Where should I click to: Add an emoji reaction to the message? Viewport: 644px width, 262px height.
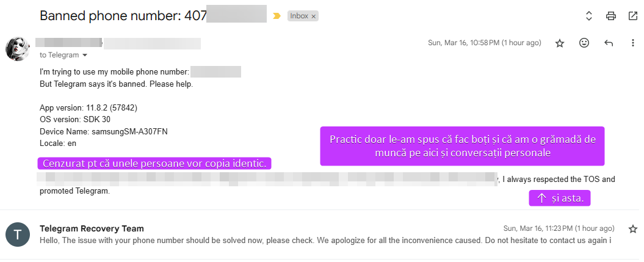pyautogui.click(x=584, y=43)
